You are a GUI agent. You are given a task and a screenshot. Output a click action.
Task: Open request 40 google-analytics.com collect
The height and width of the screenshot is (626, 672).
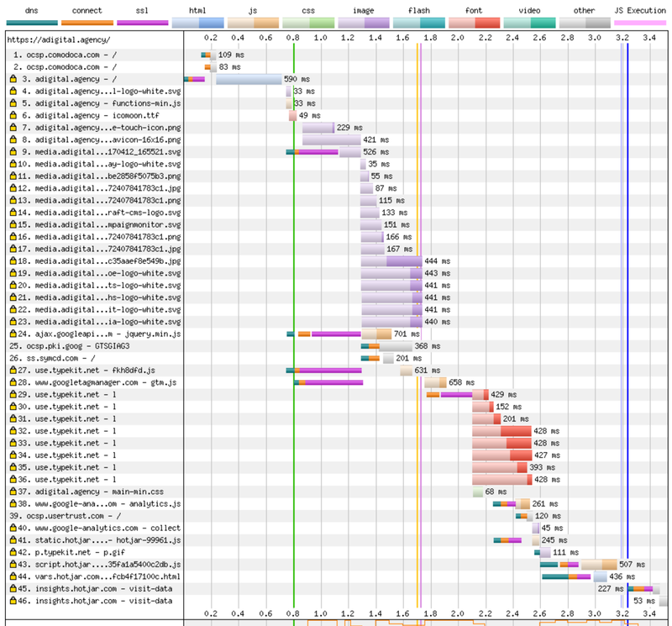99,528
